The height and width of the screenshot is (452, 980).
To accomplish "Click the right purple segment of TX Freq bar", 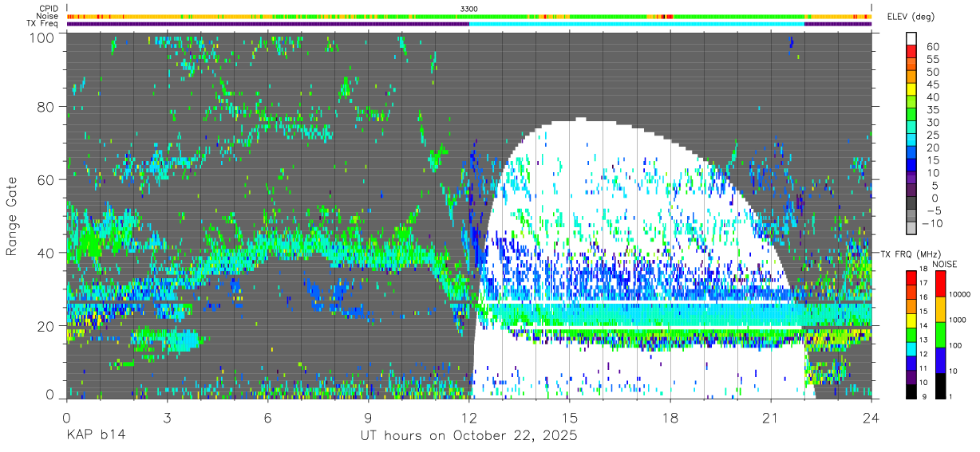I will [x=838, y=23].
